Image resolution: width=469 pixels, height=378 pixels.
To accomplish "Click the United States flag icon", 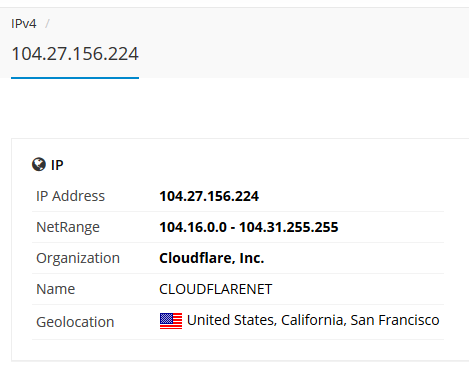I will [171, 321].
